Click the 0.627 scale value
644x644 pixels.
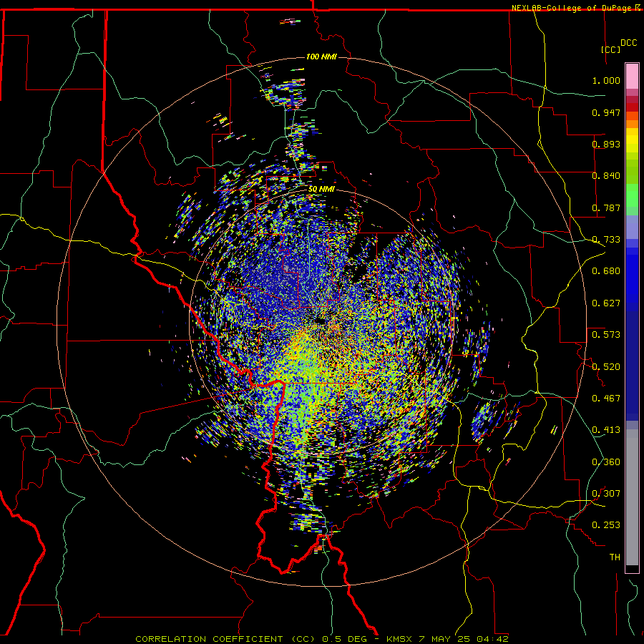(x=606, y=303)
